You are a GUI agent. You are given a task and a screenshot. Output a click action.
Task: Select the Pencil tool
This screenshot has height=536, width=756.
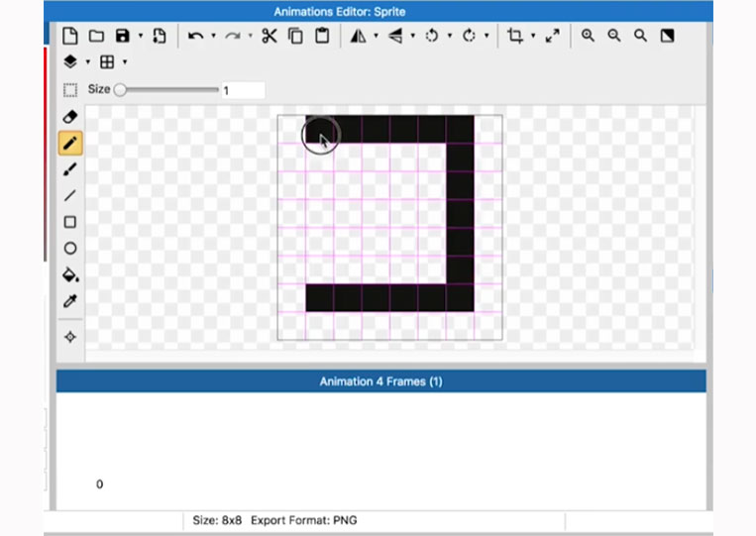(70, 143)
